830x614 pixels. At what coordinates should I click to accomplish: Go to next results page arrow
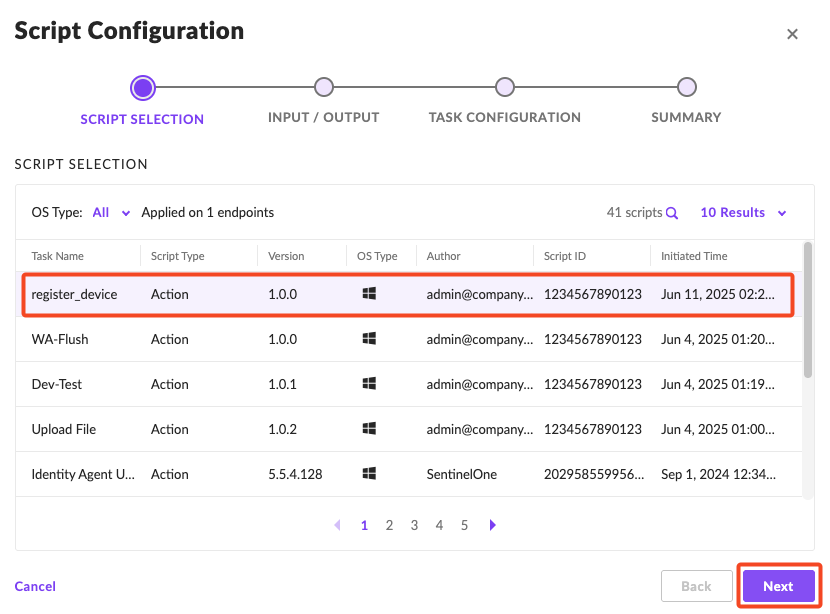point(493,525)
